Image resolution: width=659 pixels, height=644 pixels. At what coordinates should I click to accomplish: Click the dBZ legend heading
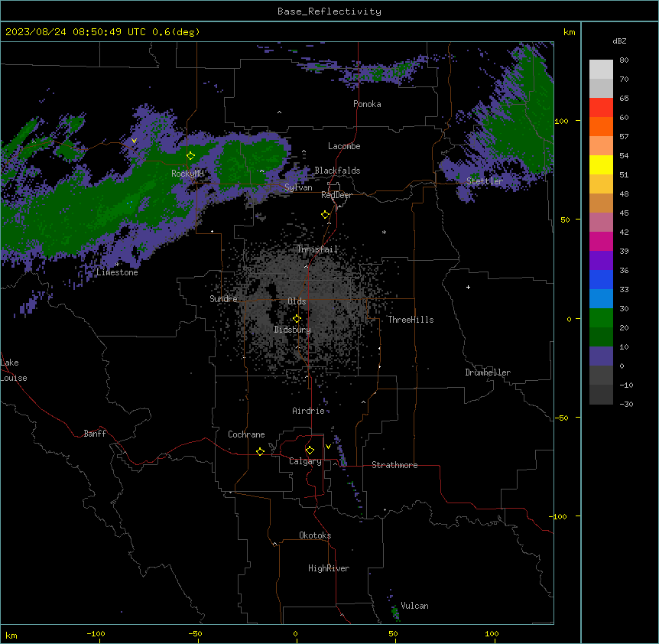coord(619,41)
